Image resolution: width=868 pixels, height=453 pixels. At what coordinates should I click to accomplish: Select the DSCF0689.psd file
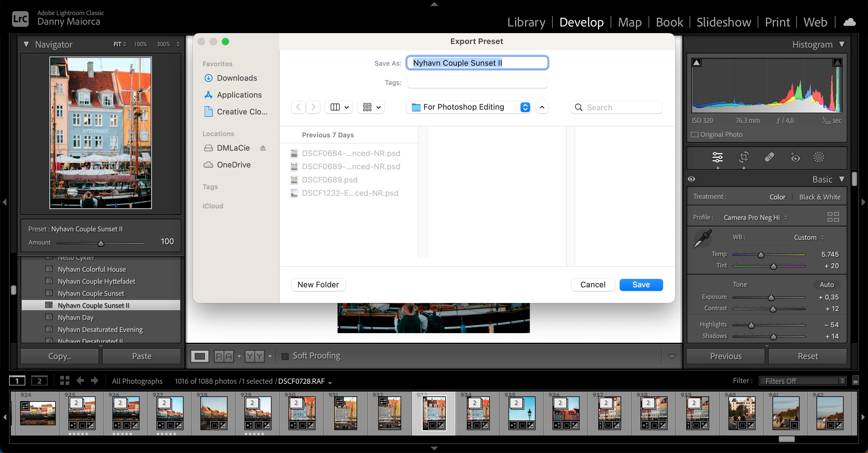click(329, 180)
